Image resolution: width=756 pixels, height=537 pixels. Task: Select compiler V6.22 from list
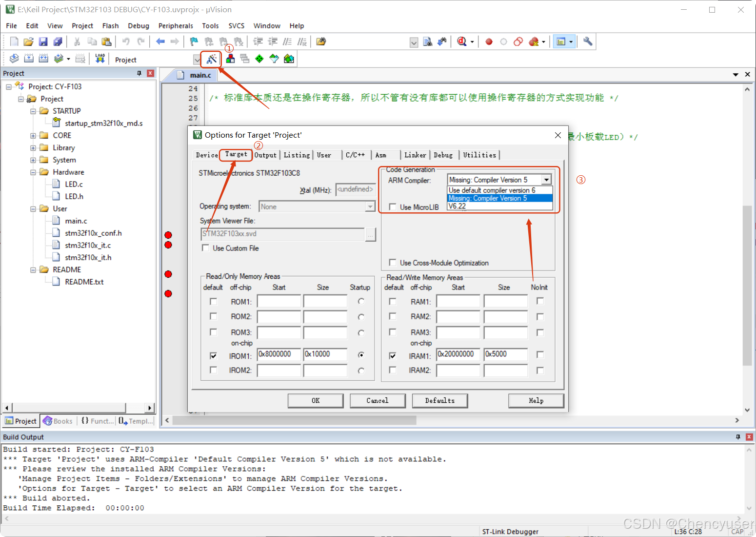500,206
